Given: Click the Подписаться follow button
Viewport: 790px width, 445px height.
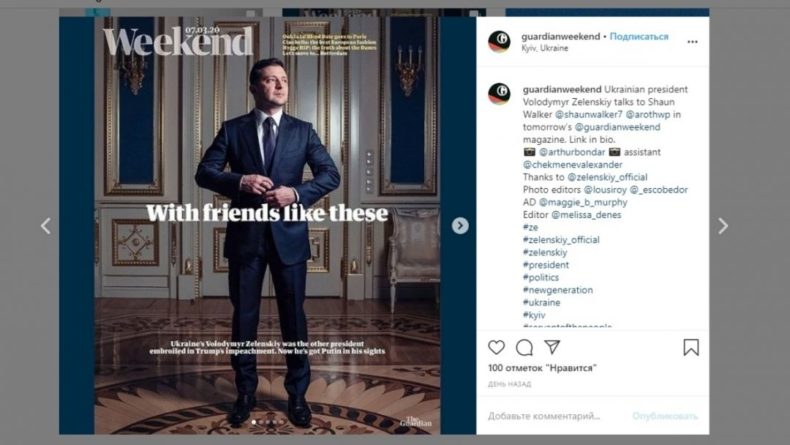Looking at the screenshot, I should click(638, 37).
